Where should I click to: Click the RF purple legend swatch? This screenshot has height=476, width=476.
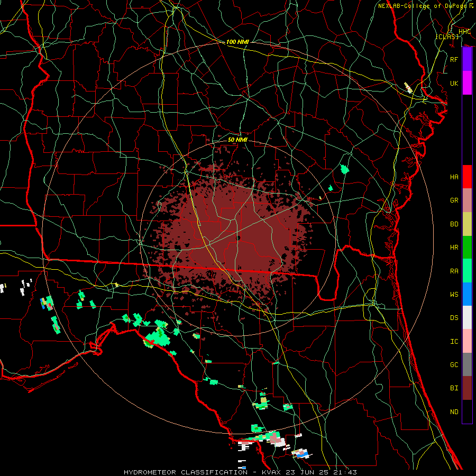(467, 59)
